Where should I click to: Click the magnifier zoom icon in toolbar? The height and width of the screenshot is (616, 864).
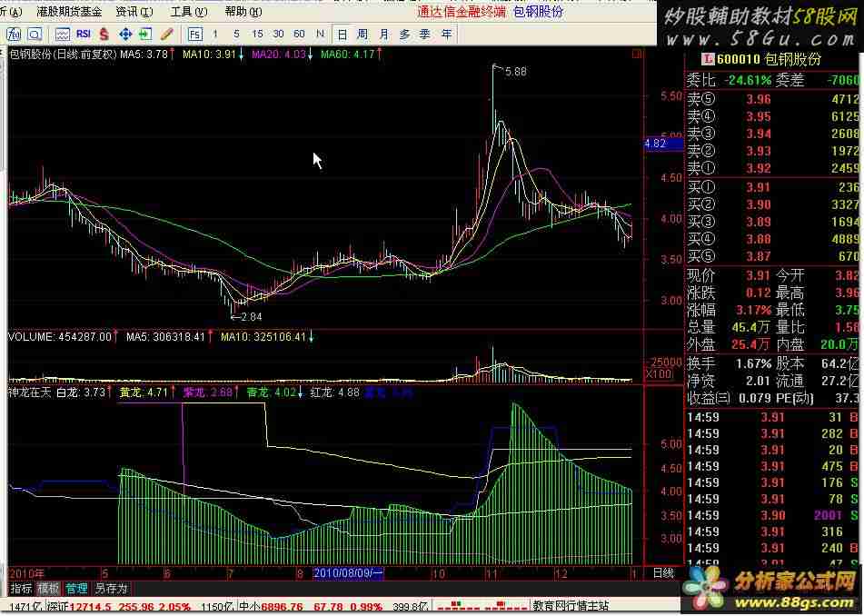click(35, 35)
